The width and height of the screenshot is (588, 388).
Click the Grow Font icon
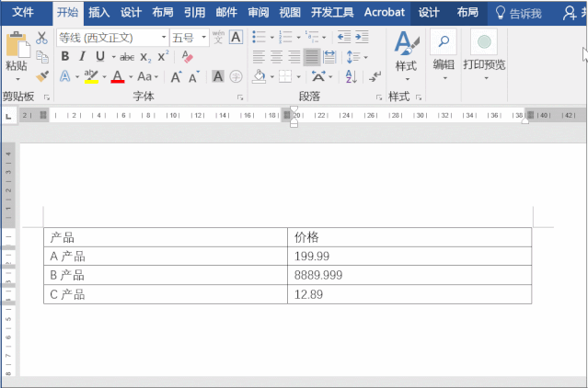176,77
